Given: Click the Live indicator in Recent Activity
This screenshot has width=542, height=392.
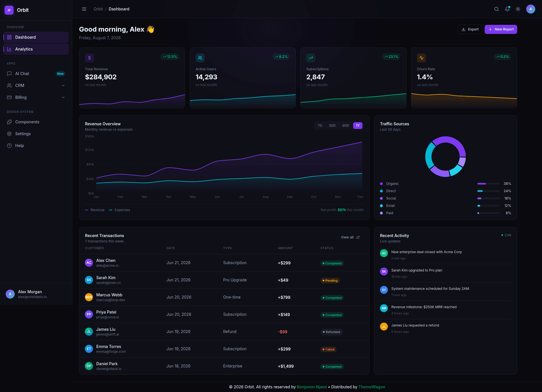Looking at the screenshot, I should point(506,235).
